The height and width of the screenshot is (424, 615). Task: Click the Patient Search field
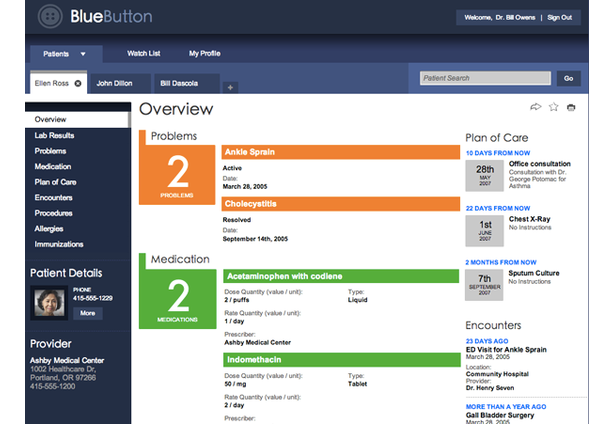[485, 78]
